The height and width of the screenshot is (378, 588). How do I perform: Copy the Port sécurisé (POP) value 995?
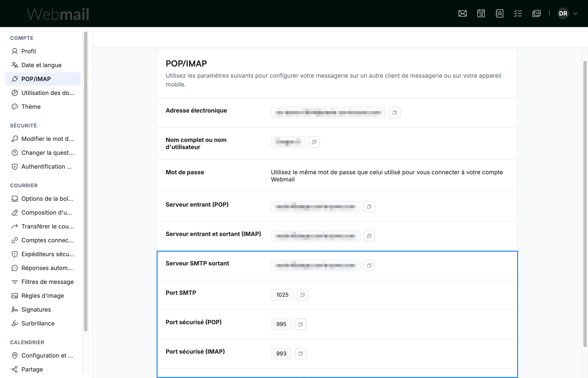300,324
